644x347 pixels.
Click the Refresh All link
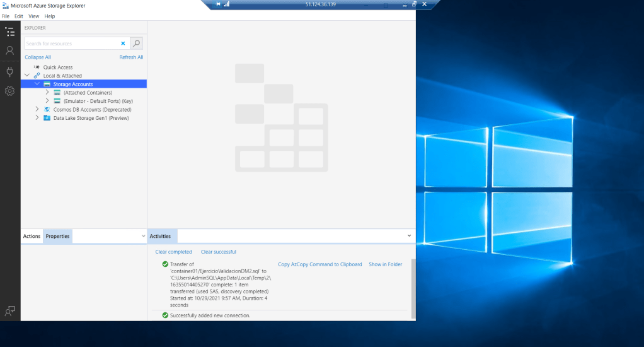coord(131,57)
